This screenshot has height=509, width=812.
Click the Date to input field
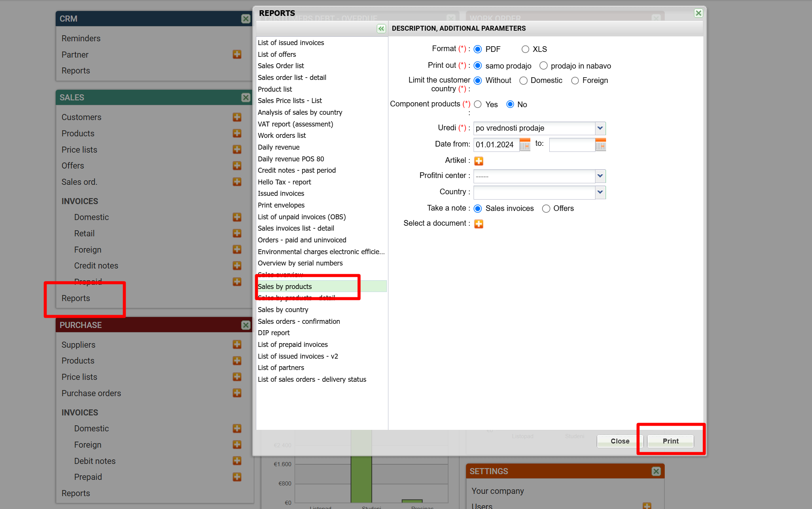click(x=572, y=145)
